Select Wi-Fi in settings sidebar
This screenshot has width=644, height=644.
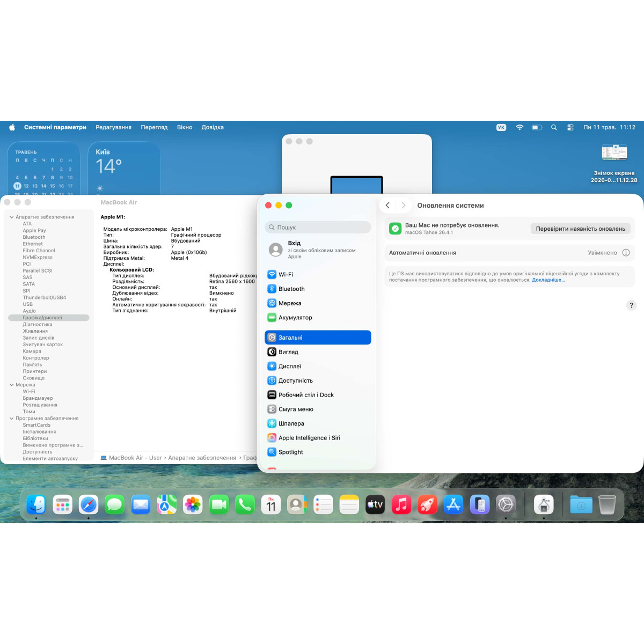tap(318, 274)
